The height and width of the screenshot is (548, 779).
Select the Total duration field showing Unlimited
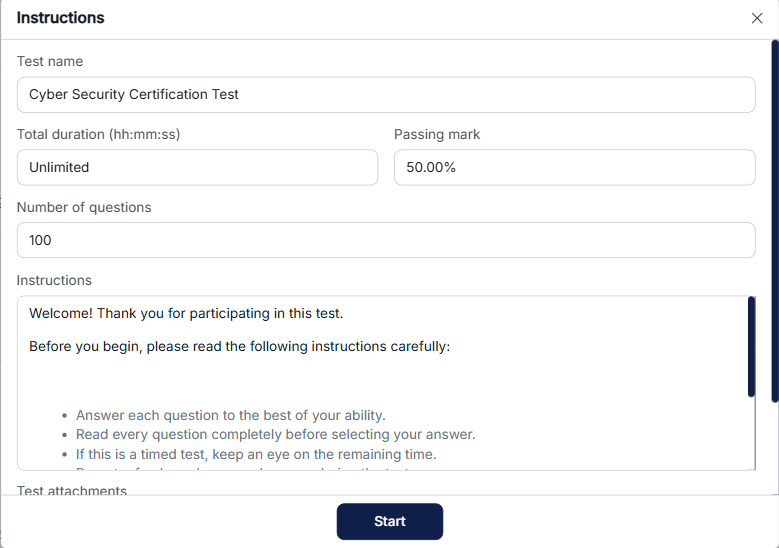[x=197, y=167]
